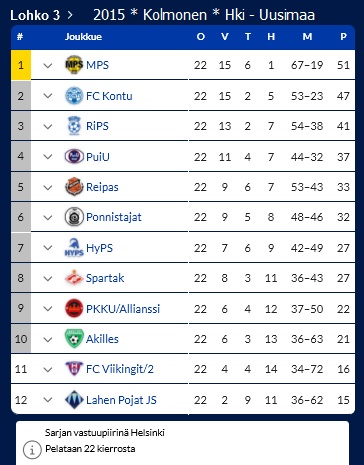Expand the MPS row chevron
This screenshot has width=364, height=465.
tap(48, 65)
